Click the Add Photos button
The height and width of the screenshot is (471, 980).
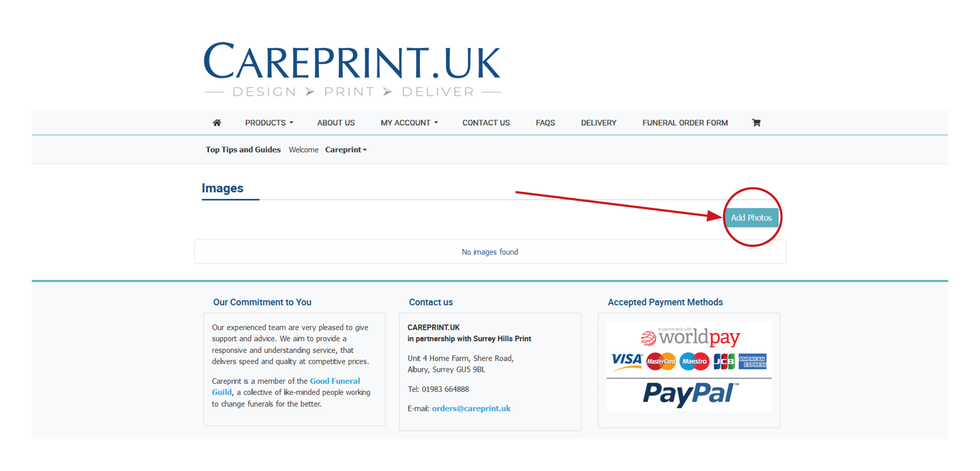(752, 218)
